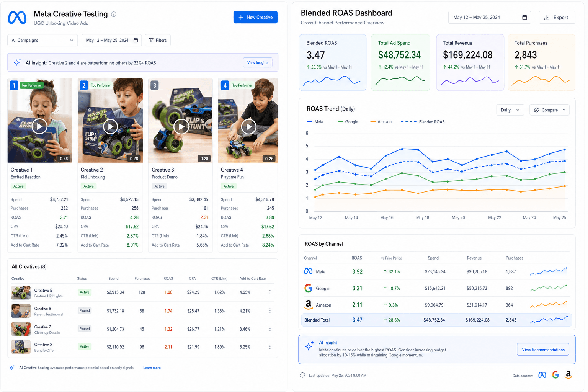Click the Export button
The height and width of the screenshot is (392, 588).
(x=557, y=17)
